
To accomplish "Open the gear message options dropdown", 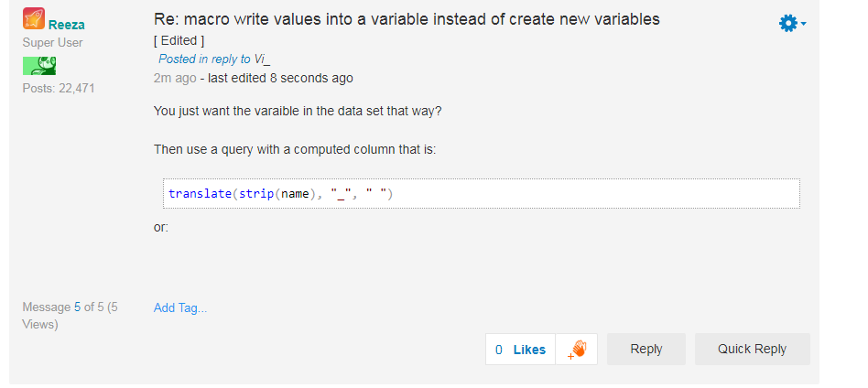I will [x=791, y=24].
